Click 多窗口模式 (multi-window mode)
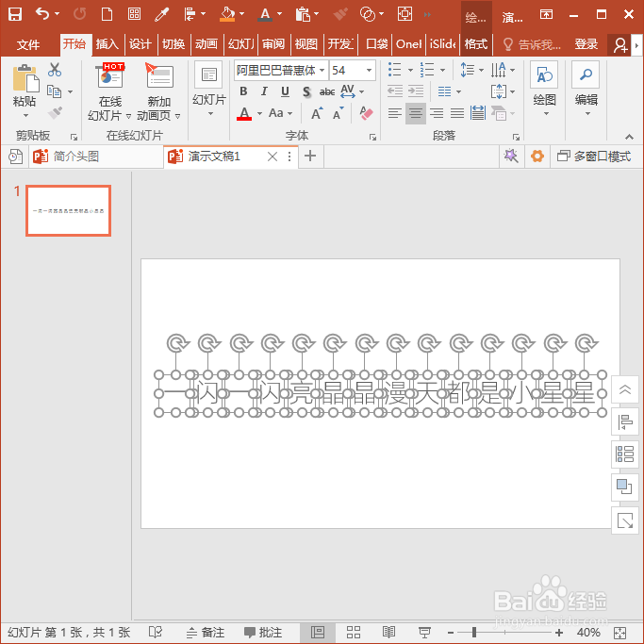Image resolution: width=644 pixels, height=644 pixels. pos(594,157)
